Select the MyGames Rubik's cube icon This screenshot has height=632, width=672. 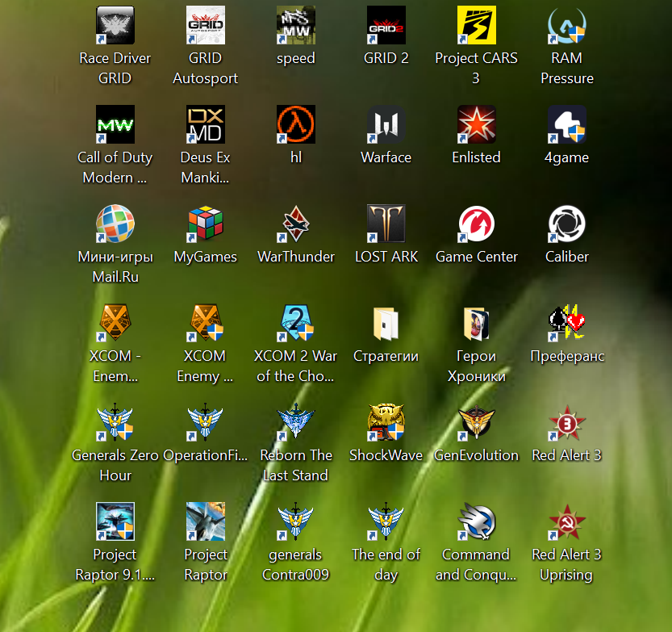[206, 224]
